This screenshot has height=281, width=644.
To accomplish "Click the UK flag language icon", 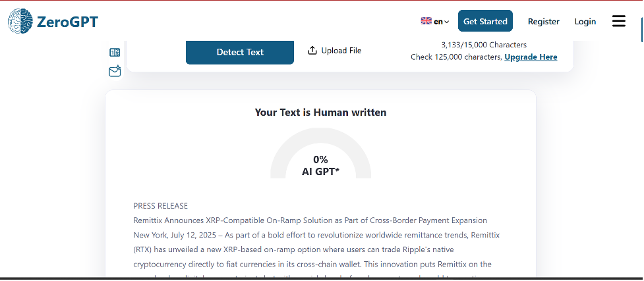I will coord(426,21).
